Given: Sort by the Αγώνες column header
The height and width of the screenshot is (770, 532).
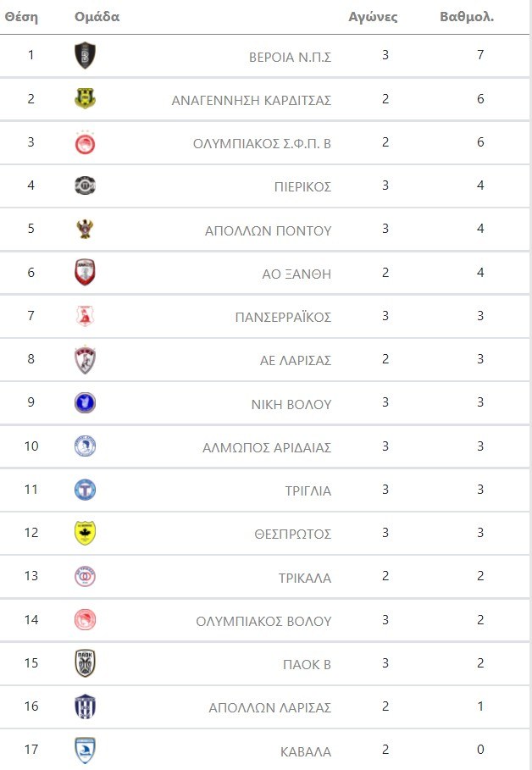Looking at the screenshot, I should (373, 17).
